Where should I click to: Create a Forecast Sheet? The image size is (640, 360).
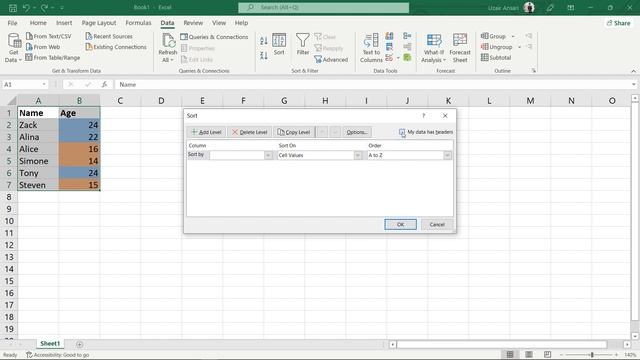click(x=460, y=48)
